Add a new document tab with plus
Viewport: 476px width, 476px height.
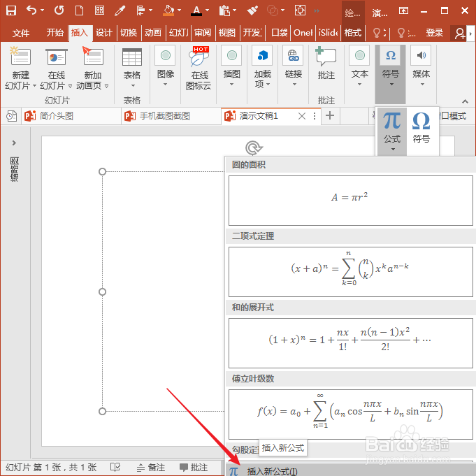tap(330, 115)
